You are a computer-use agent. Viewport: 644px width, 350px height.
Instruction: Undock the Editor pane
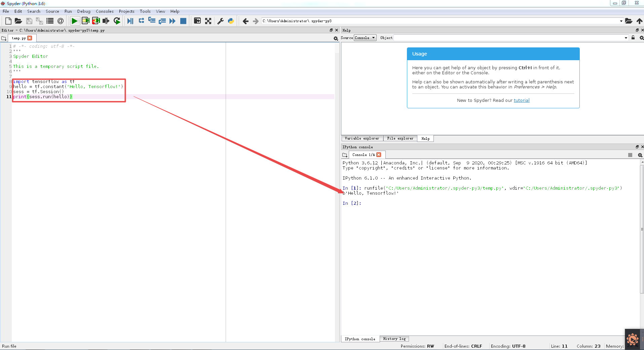pos(331,30)
